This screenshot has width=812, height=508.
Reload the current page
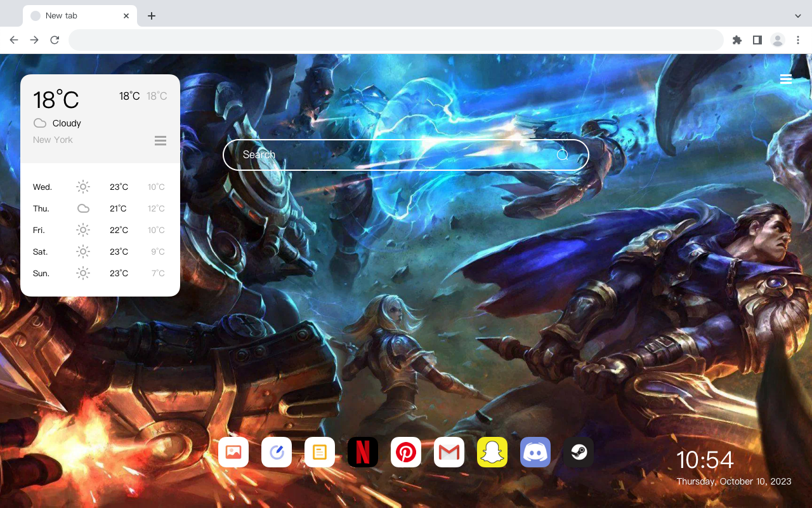pos(55,40)
